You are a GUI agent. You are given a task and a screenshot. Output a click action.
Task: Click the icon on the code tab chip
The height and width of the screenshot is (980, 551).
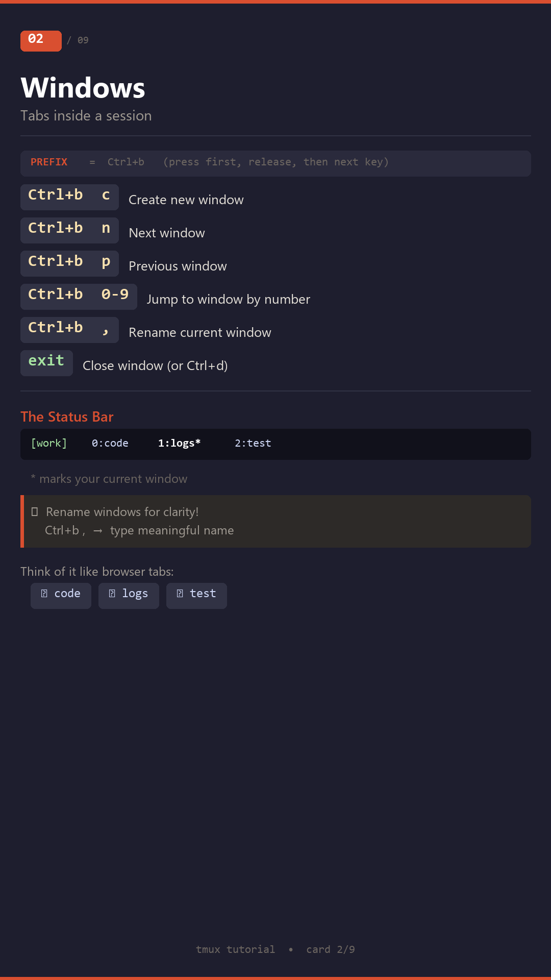(x=44, y=594)
